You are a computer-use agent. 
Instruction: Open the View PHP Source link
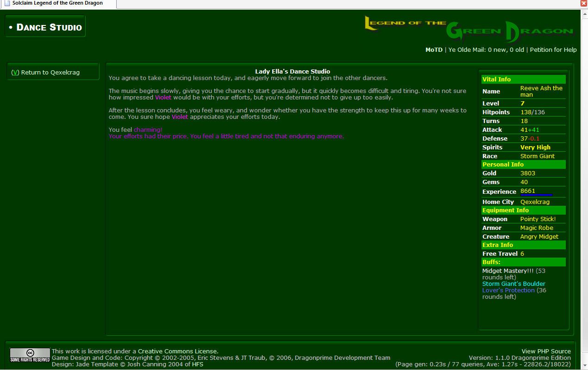tap(546, 351)
